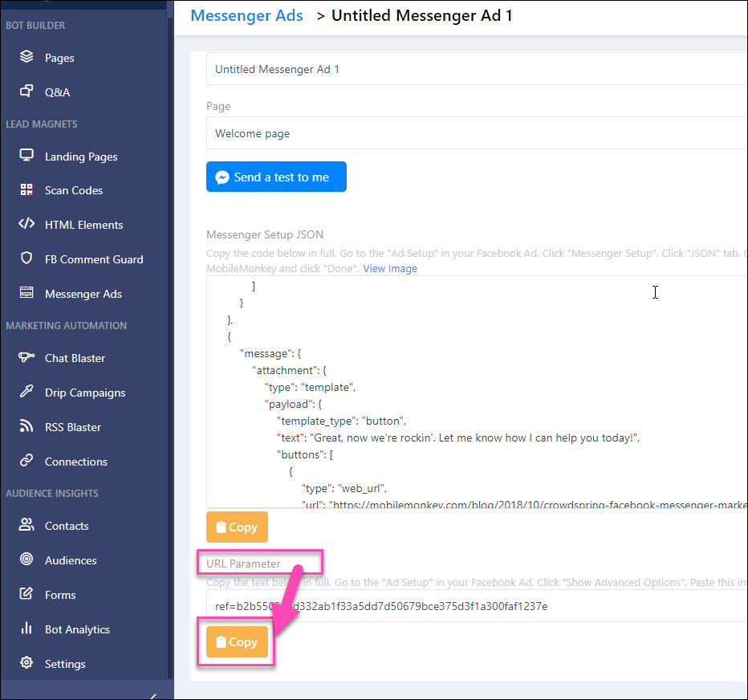Viewport: 748px width, 700px height.
Task: Click the MARKETING AUTOMATION section header
Action: coord(67,325)
